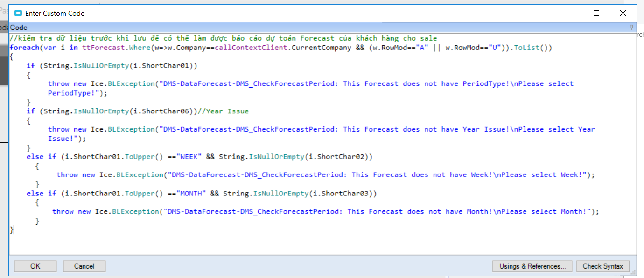Click the 'PeriodType!");' continuation line
This screenshot has width=644, height=278.
coord(77,93)
